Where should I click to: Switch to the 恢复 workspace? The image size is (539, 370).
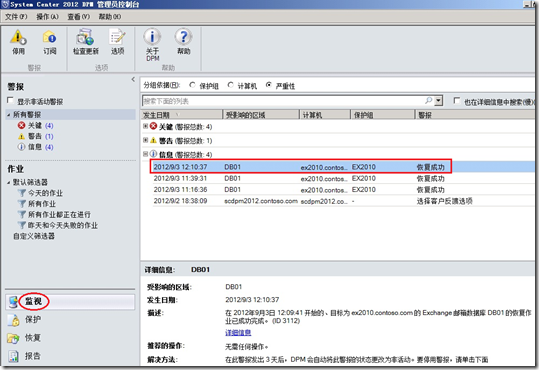click(x=70, y=338)
